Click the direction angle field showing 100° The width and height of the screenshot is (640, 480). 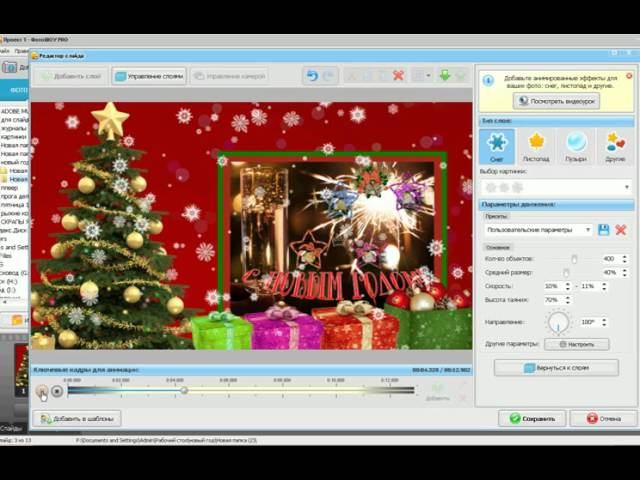[x=591, y=322]
